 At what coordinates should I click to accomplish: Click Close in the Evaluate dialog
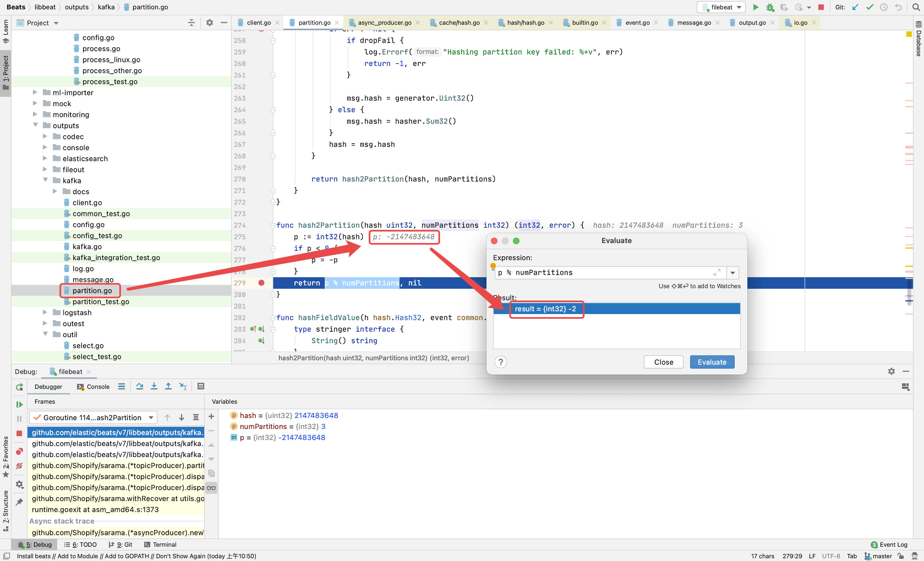point(663,362)
